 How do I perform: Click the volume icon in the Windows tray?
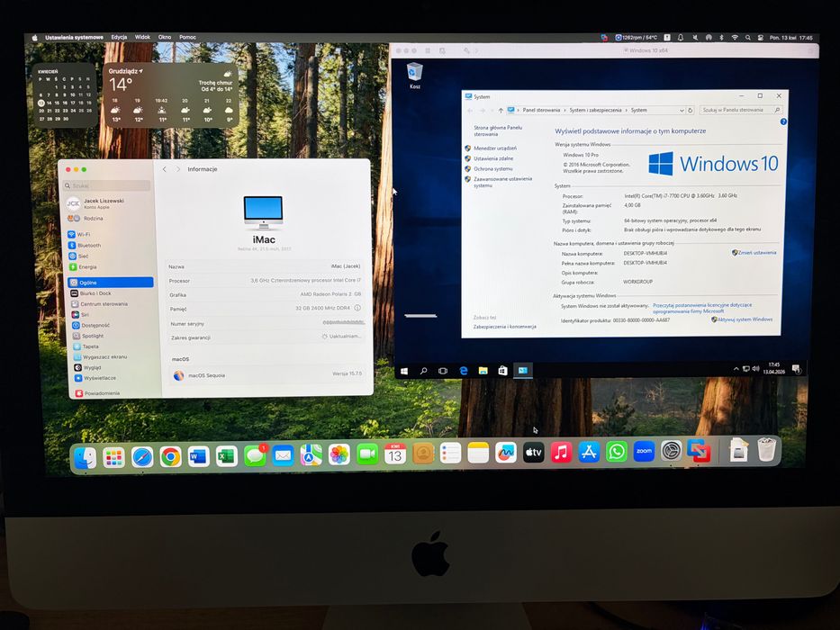(x=755, y=369)
